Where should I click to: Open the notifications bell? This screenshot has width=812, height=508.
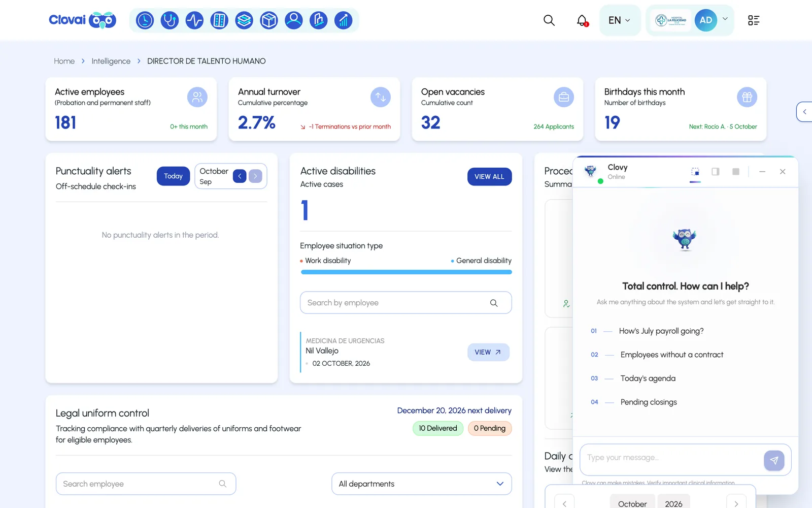[582, 20]
